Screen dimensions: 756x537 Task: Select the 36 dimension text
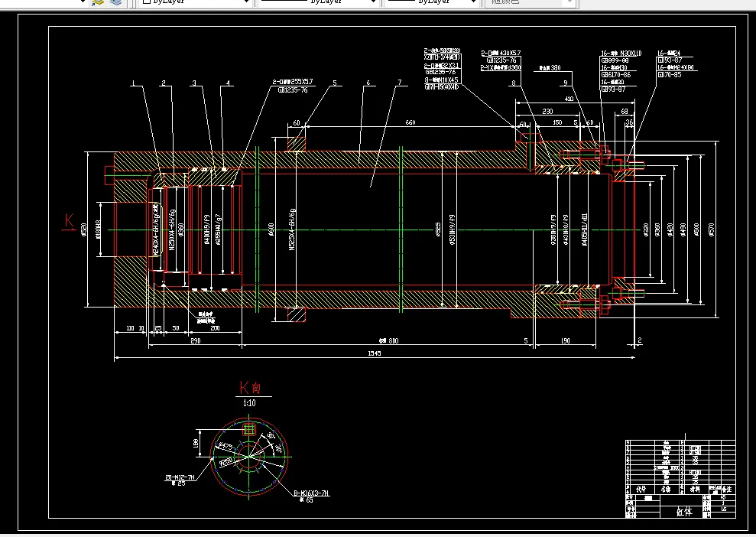coord(629,122)
